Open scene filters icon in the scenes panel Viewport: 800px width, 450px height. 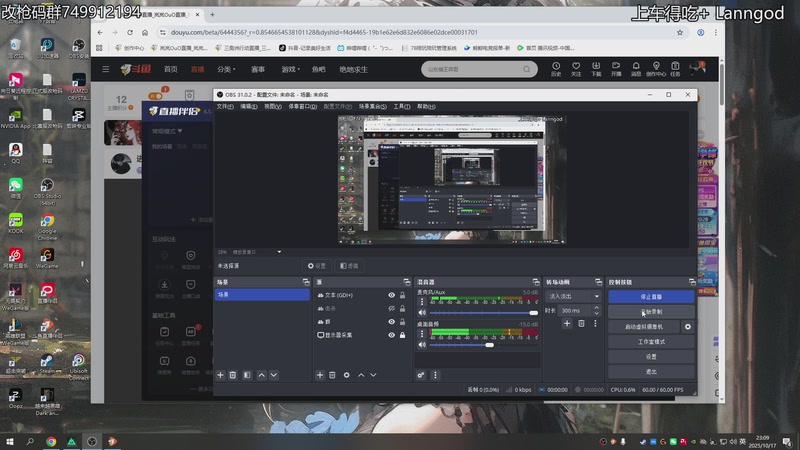[x=247, y=375]
